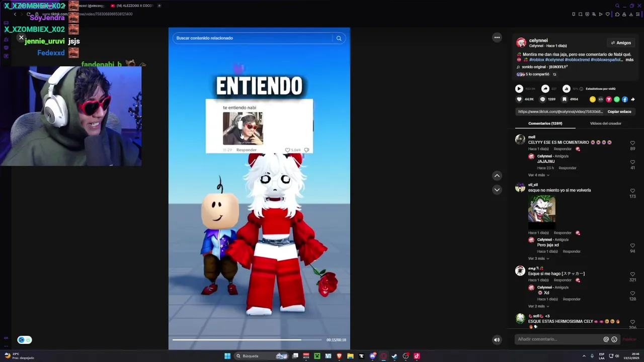This screenshot has height=362, width=644.
Task: Share the video to Facebook
Action: (x=625, y=100)
